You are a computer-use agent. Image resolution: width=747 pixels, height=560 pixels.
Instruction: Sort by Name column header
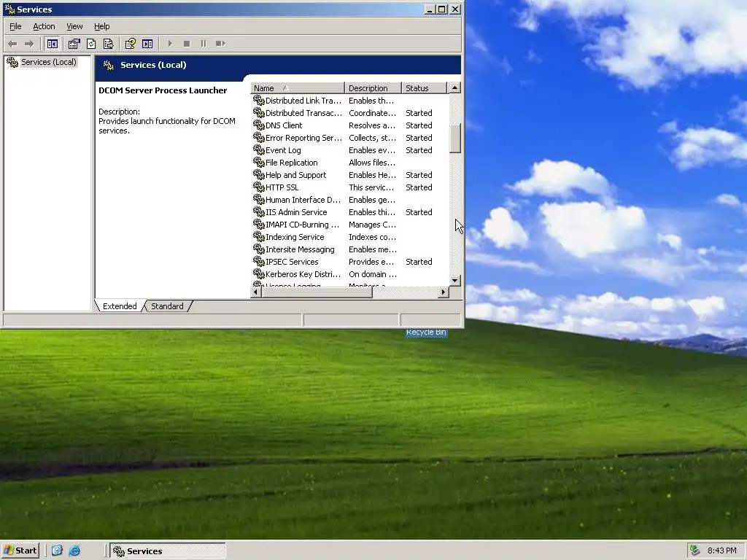pyautogui.click(x=298, y=88)
